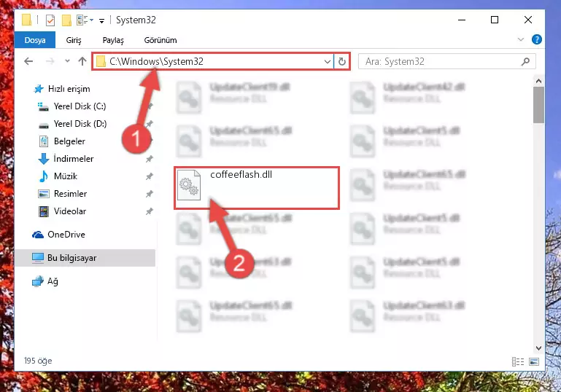This screenshot has height=392, width=561.
Task: Open the Help question mark icon
Action: point(537,39)
